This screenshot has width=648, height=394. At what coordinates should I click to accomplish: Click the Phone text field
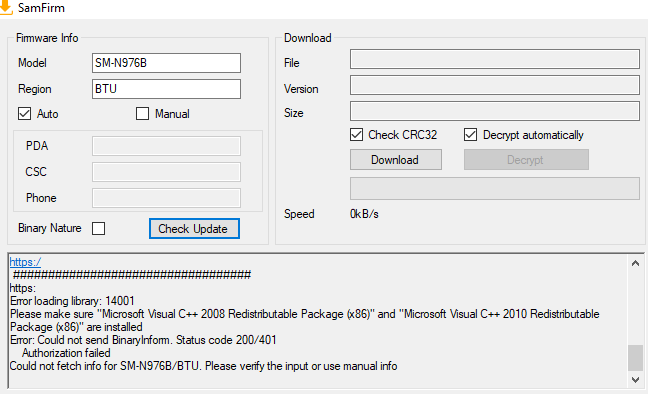pyautogui.click(x=166, y=198)
